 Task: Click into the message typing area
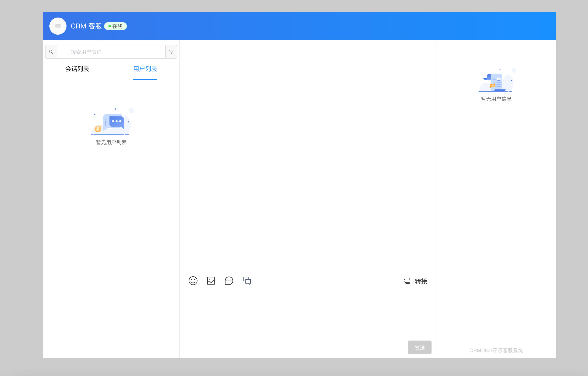pyautogui.click(x=308, y=315)
